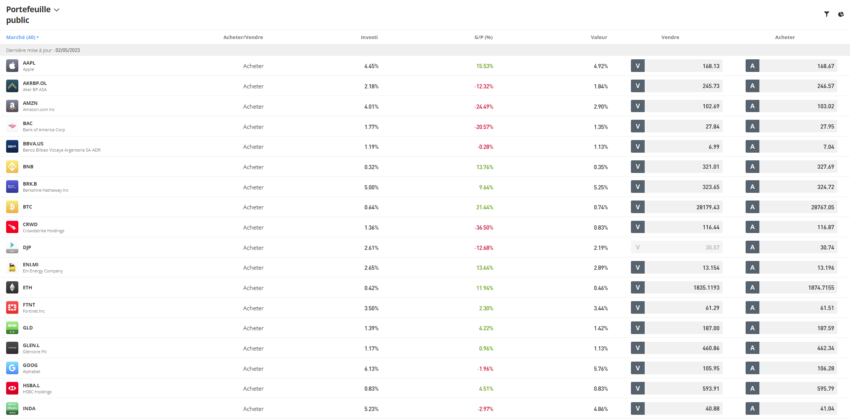Click the Glencore GLEN.L logo
The image size is (850, 419).
(x=12, y=348)
